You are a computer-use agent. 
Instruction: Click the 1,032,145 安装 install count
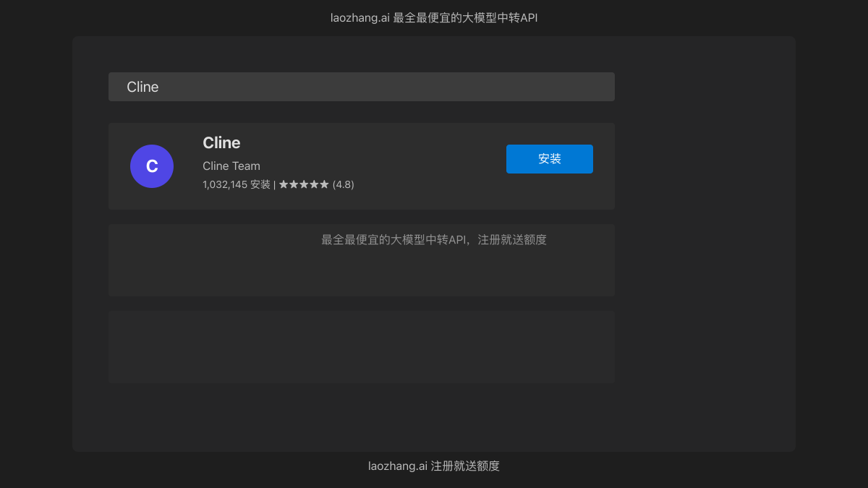237,184
